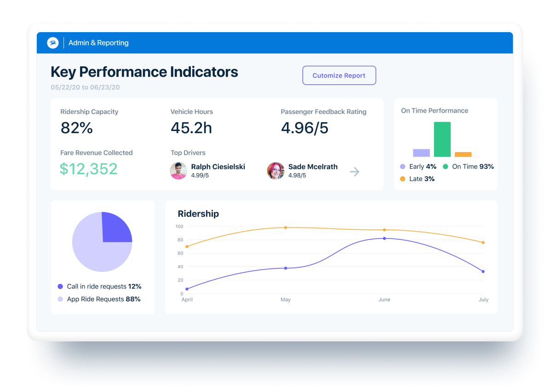Click the green On Time bar
The image size is (550, 392).
442,139
